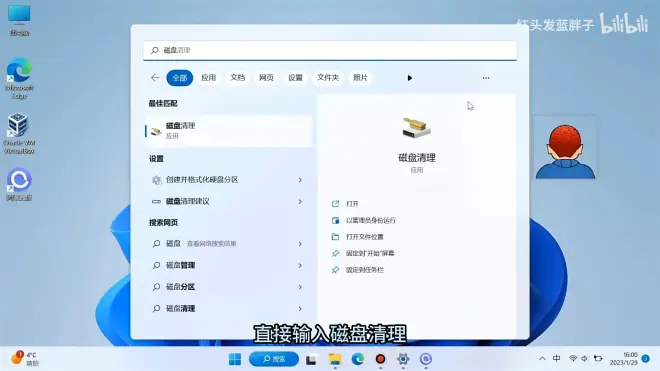Image resolution: width=660 pixels, height=371 pixels.
Task: Switch to the 网页 filter tab
Action: 266,77
